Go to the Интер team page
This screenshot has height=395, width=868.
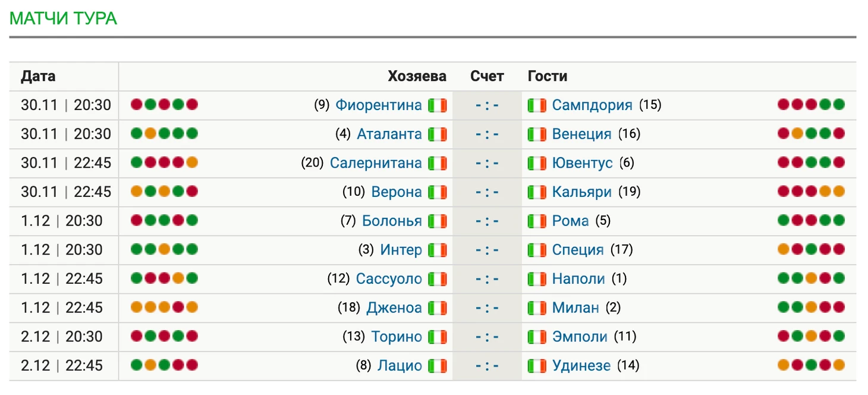coord(401,250)
